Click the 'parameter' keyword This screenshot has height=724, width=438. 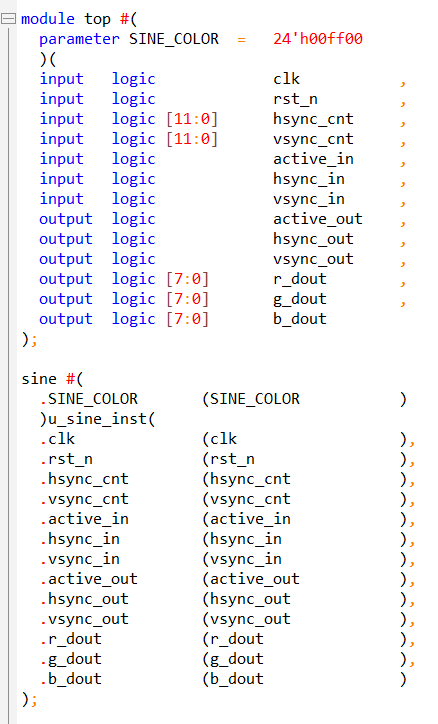click(x=79, y=40)
